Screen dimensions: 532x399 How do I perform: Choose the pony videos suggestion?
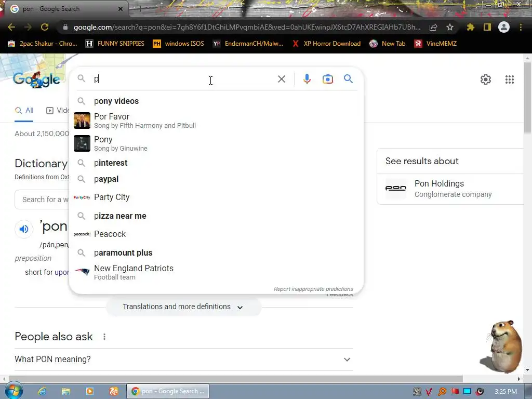coord(216,101)
